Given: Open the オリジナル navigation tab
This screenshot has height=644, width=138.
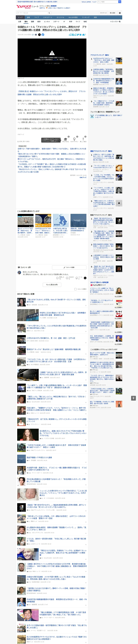Looking at the screenshot, I should pos(60,17).
